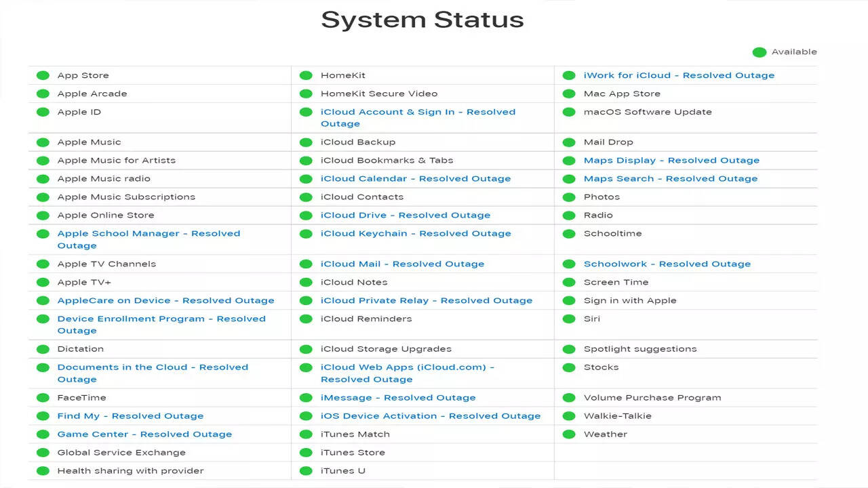Click the status dot next to Weather
The height and width of the screenshot is (488, 868).
(569, 434)
